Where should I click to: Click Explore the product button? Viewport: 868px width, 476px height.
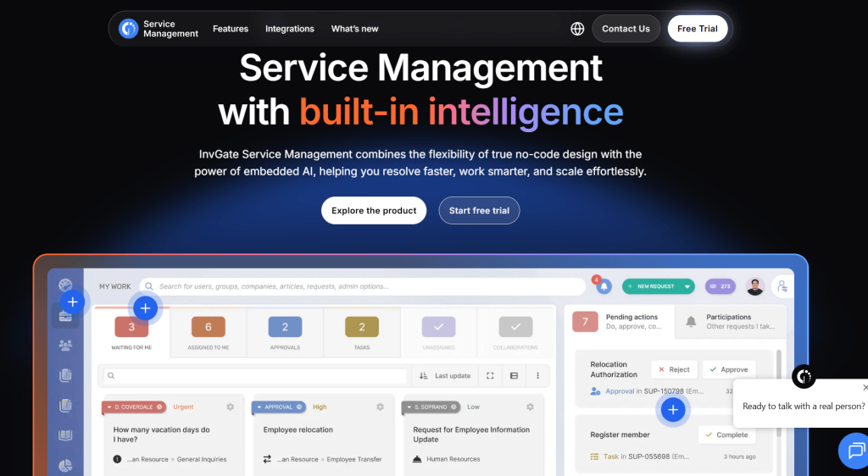point(374,211)
